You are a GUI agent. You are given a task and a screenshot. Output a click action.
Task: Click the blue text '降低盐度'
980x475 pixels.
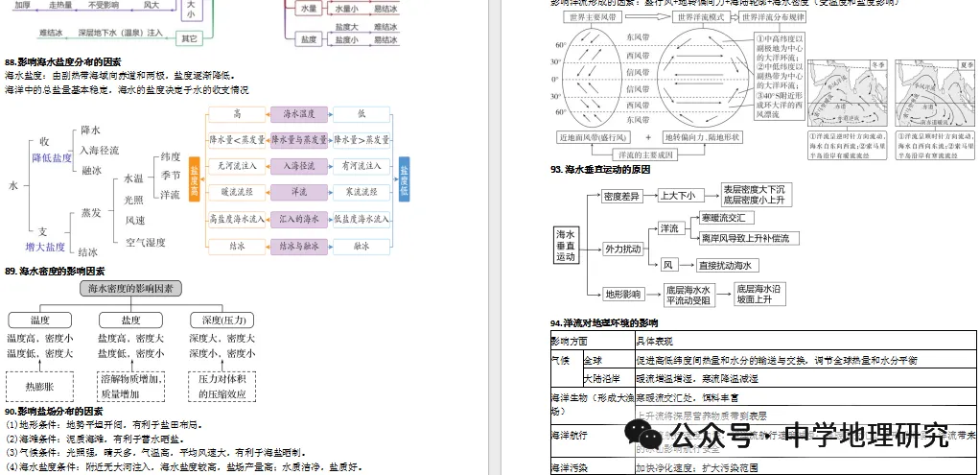coord(53,158)
